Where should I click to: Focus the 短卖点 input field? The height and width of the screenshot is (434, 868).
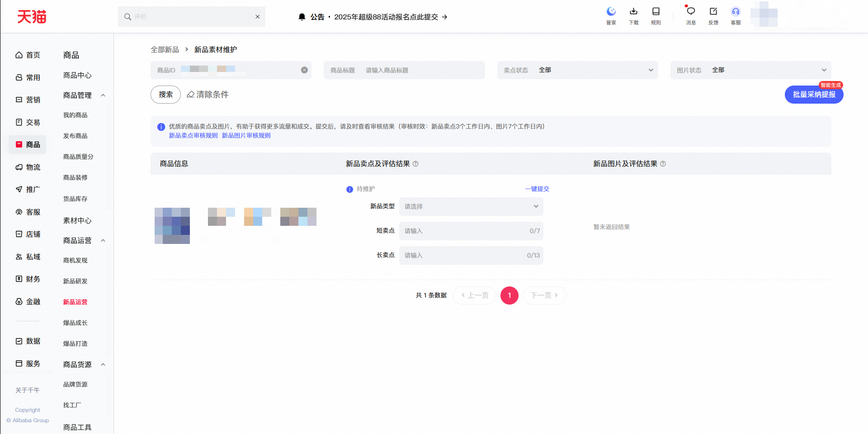pyautogui.click(x=471, y=231)
